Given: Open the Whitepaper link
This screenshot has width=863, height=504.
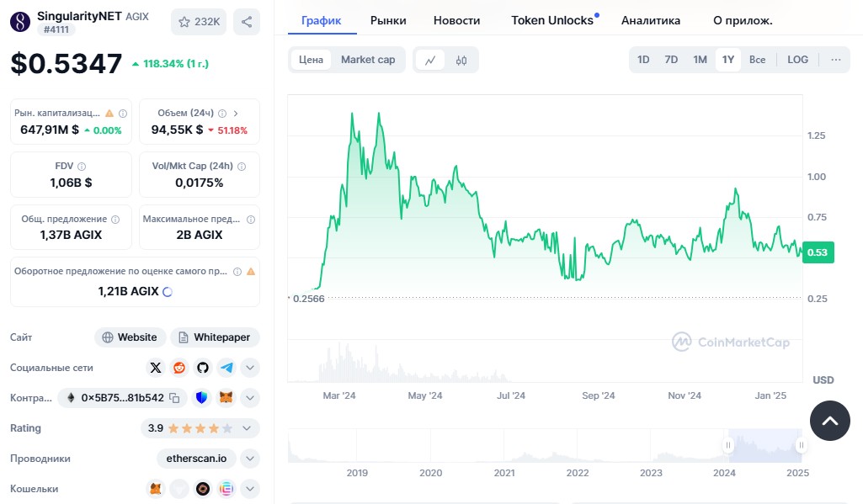Looking at the screenshot, I should pyautogui.click(x=215, y=337).
